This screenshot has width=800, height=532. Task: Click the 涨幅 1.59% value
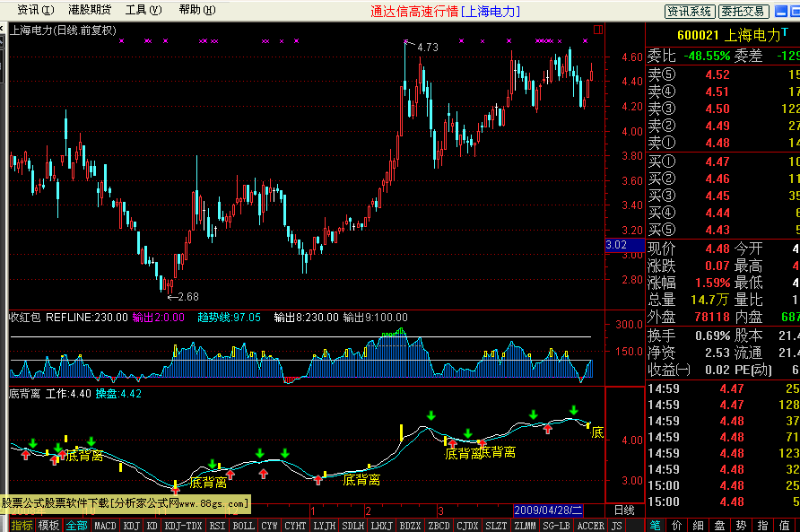[x=713, y=283]
